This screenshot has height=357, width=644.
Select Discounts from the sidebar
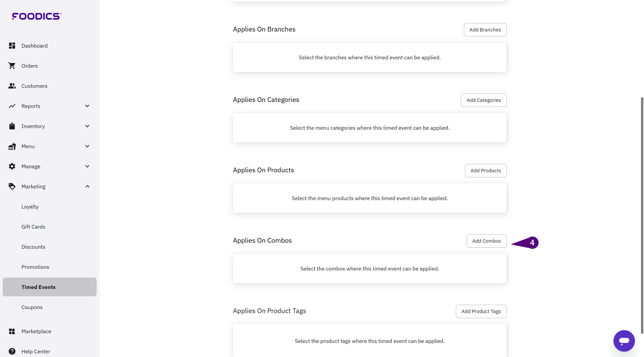(33, 247)
